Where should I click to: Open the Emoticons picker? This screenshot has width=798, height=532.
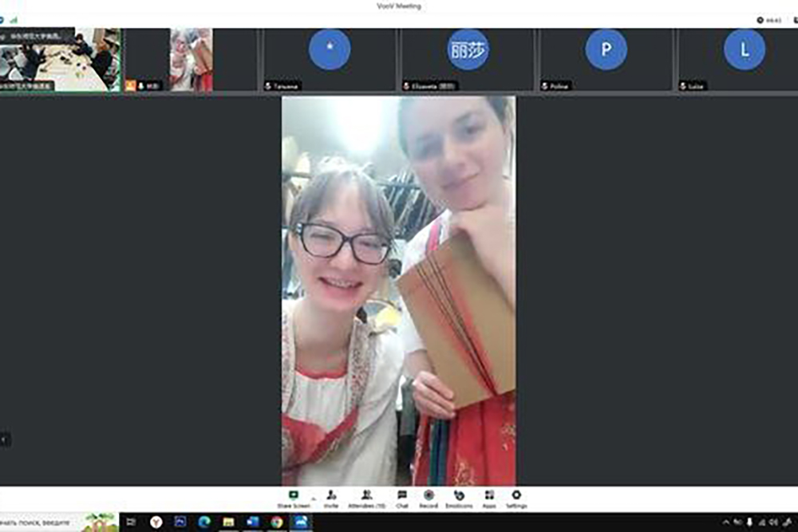[459, 499]
